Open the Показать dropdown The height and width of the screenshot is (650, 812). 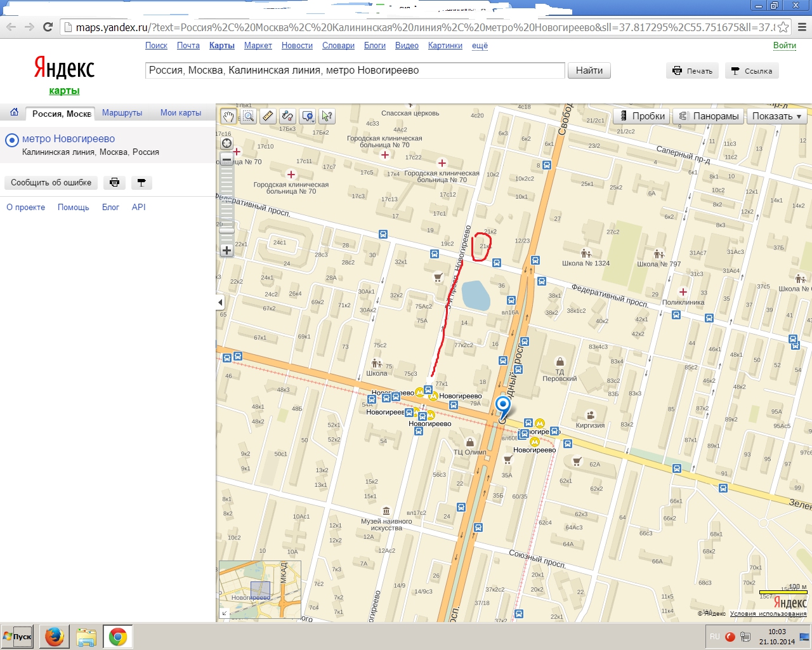(x=777, y=116)
